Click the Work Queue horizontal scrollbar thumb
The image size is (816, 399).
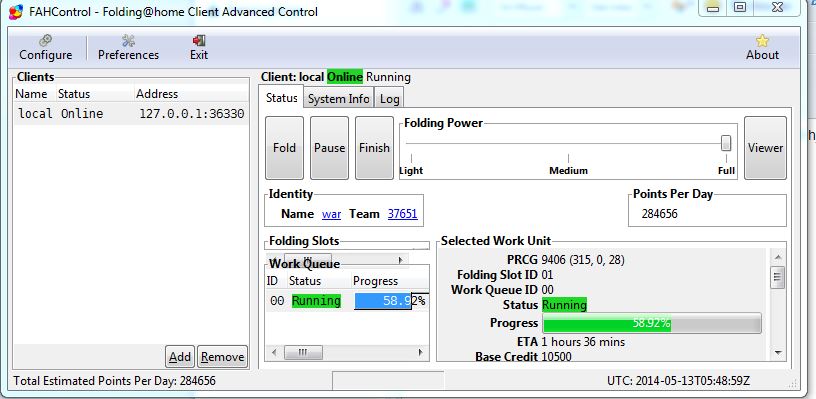pos(303,353)
